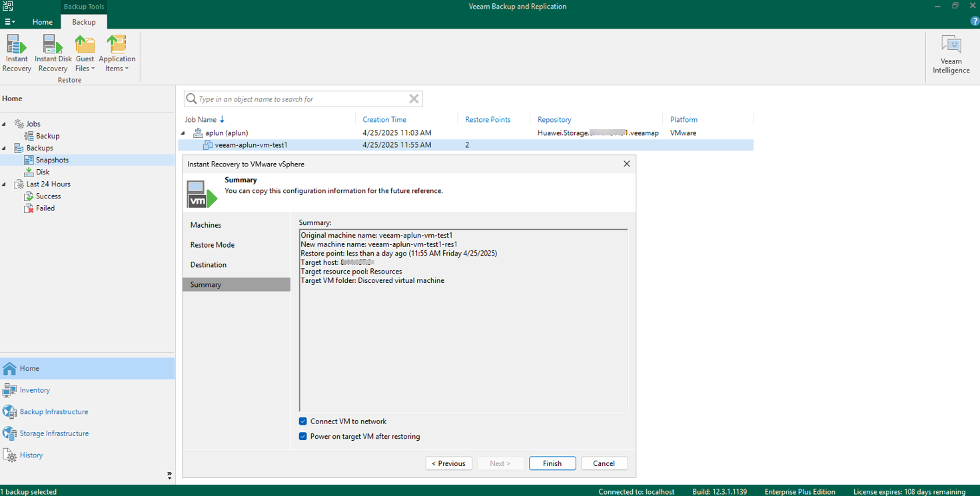Click the license expiry status text
Viewport: 980px width, 496px height.
point(909,492)
